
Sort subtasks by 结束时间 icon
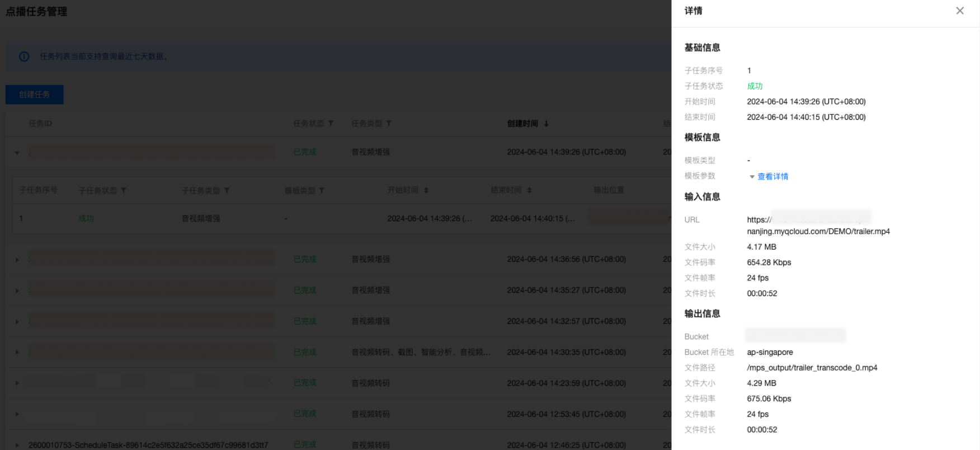point(529,190)
